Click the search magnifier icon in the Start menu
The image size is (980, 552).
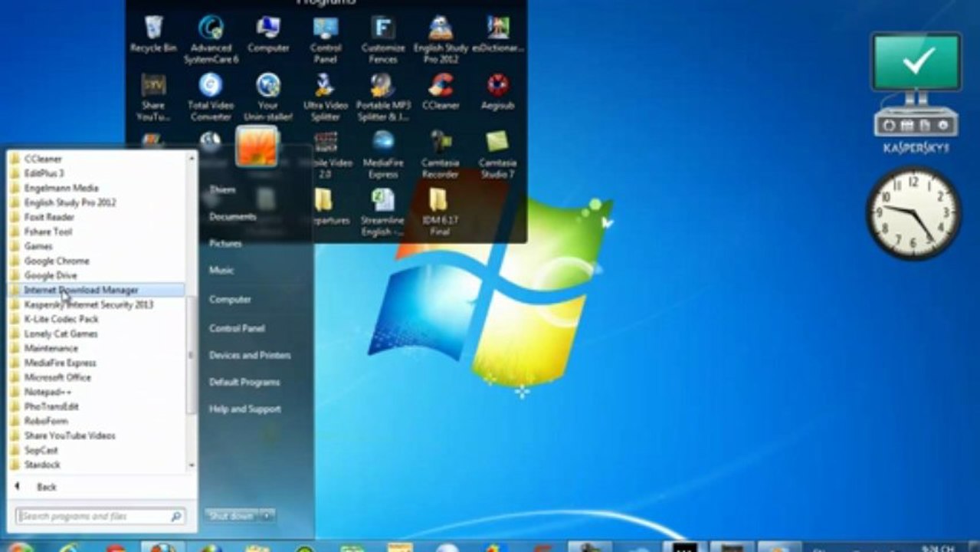pos(175,517)
